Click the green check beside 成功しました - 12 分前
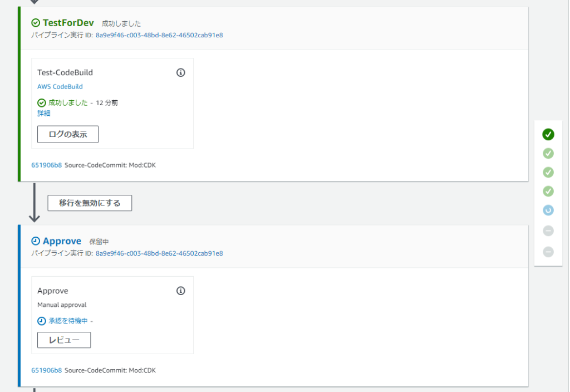570x392 pixels. (x=42, y=103)
